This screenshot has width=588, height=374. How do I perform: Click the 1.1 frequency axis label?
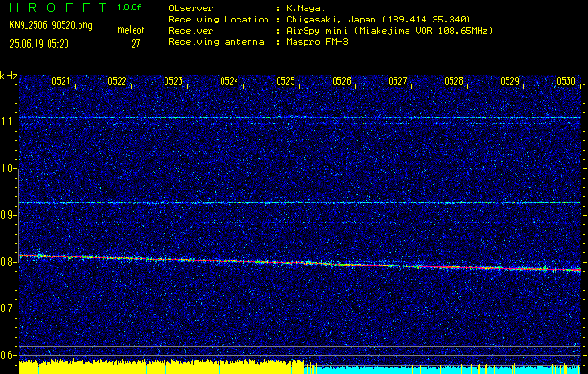(7, 122)
